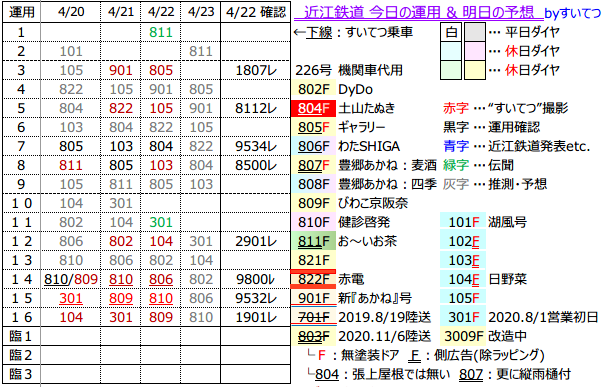Click the 807F legend cell
609x387 pixels.
(x=313, y=166)
